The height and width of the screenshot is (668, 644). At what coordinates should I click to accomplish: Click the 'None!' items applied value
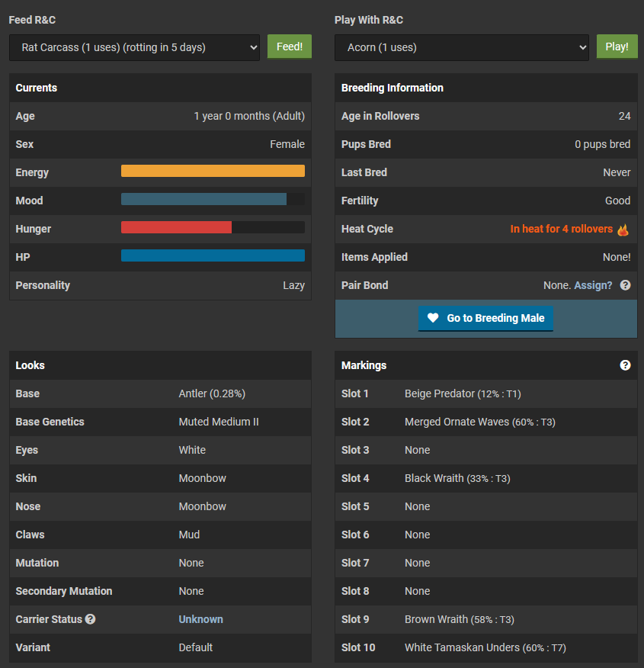point(617,257)
